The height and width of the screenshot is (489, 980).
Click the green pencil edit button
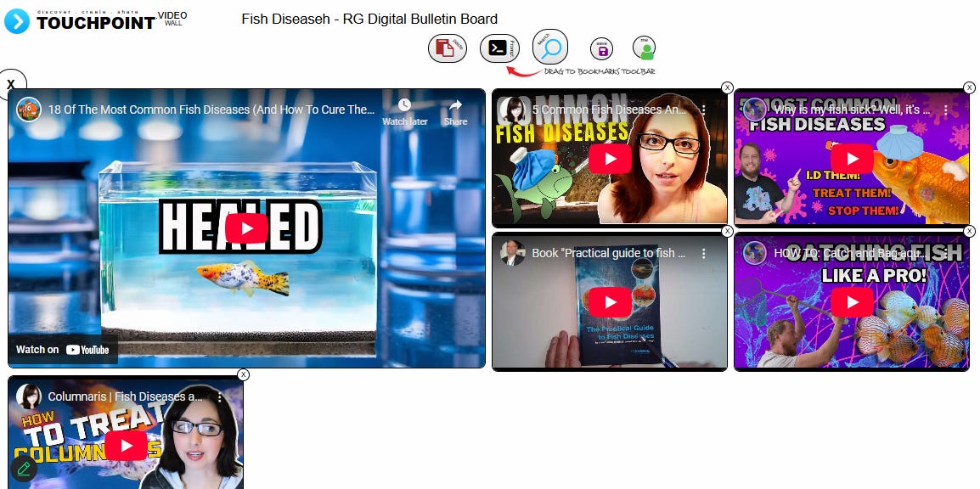pyautogui.click(x=24, y=469)
